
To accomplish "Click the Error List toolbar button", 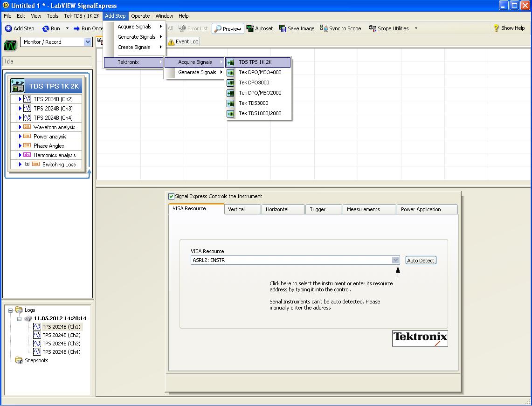I will pyautogui.click(x=193, y=28).
